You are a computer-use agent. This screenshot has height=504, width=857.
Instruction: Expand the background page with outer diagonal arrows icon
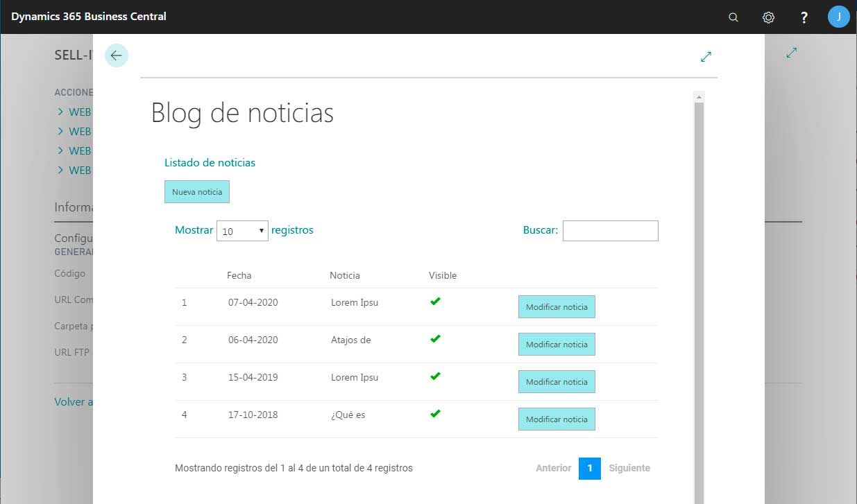click(792, 53)
